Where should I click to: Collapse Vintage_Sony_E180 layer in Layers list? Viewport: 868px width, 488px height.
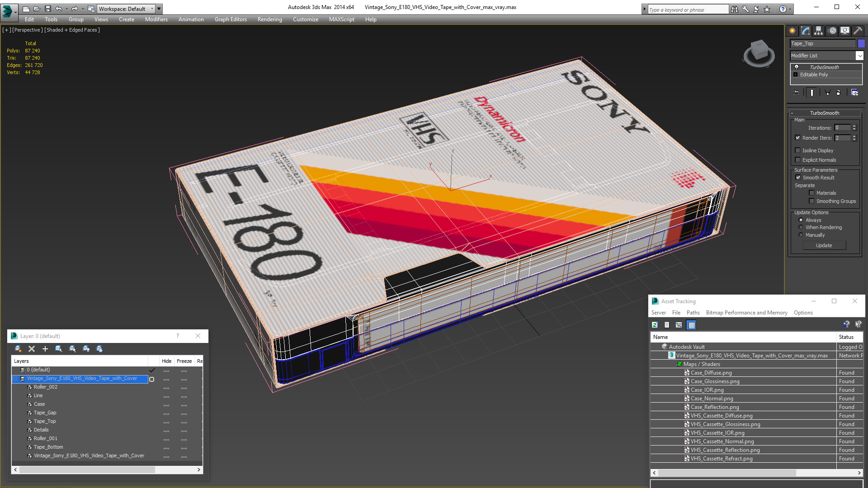point(15,379)
